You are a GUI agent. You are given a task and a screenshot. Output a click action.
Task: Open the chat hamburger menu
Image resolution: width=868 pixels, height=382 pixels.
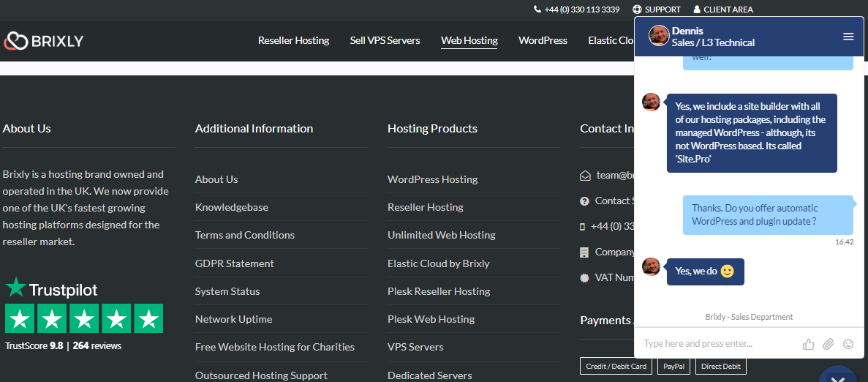click(x=848, y=37)
